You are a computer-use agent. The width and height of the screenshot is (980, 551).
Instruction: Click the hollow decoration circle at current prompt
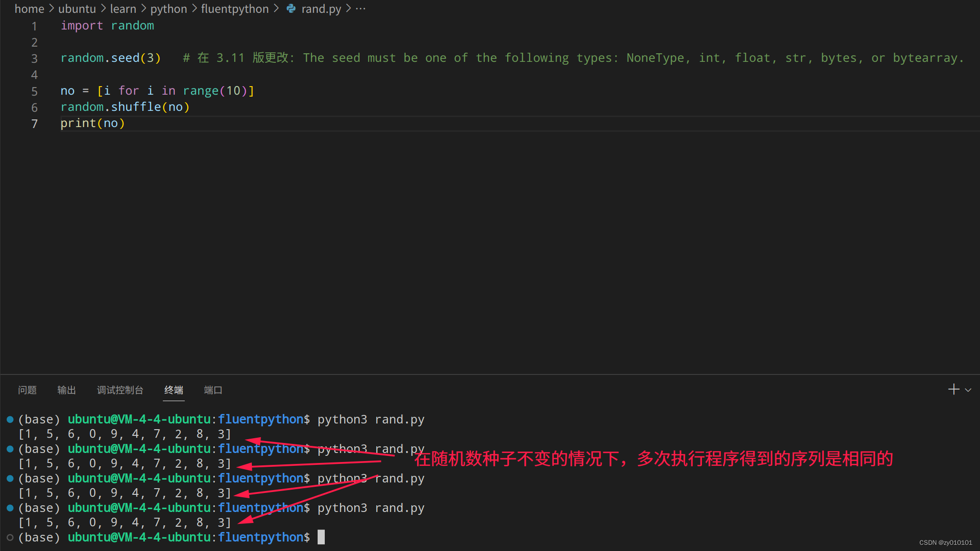pyautogui.click(x=10, y=537)
